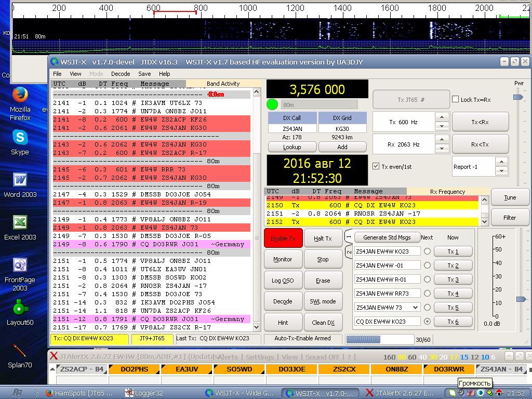The width and height of the screenshot is (532, 399).
Task: Open the ZS4JAN EW4W 73 message dropdown
Action: pos(415,308)
